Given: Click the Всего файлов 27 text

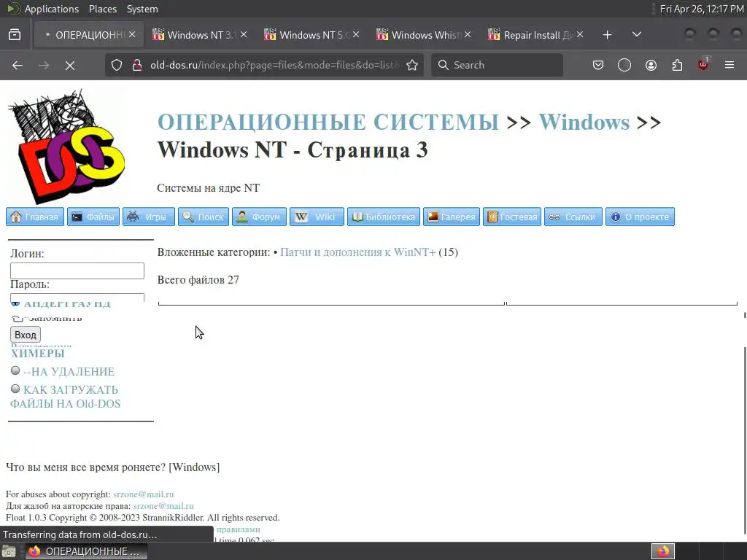Looking at the screenshot, I should (x=198, y=280).
